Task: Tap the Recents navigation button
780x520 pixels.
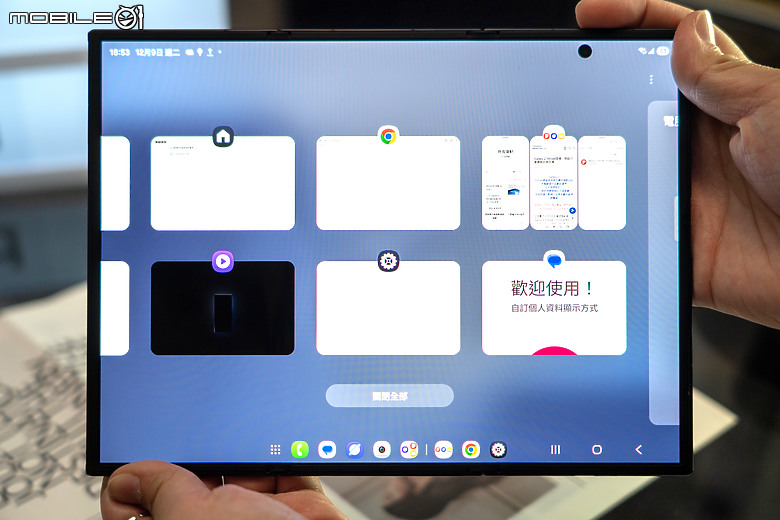Action: click(x=555, y=450)
